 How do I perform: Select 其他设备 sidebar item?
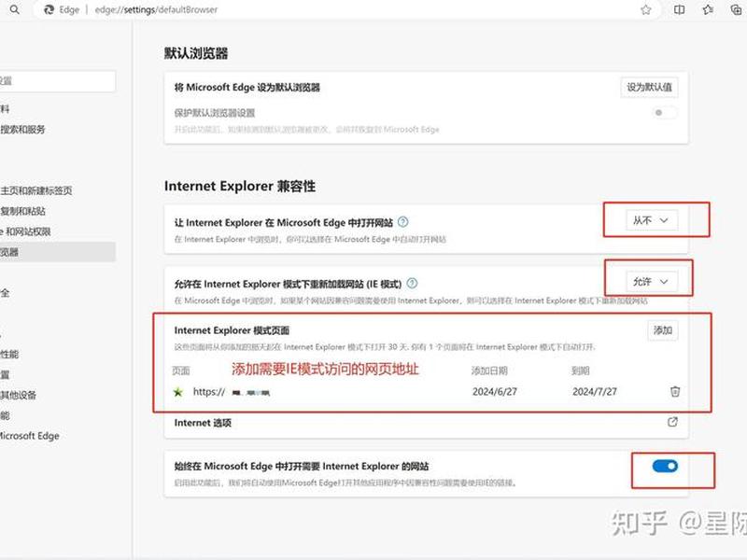[x=18, y=395]
